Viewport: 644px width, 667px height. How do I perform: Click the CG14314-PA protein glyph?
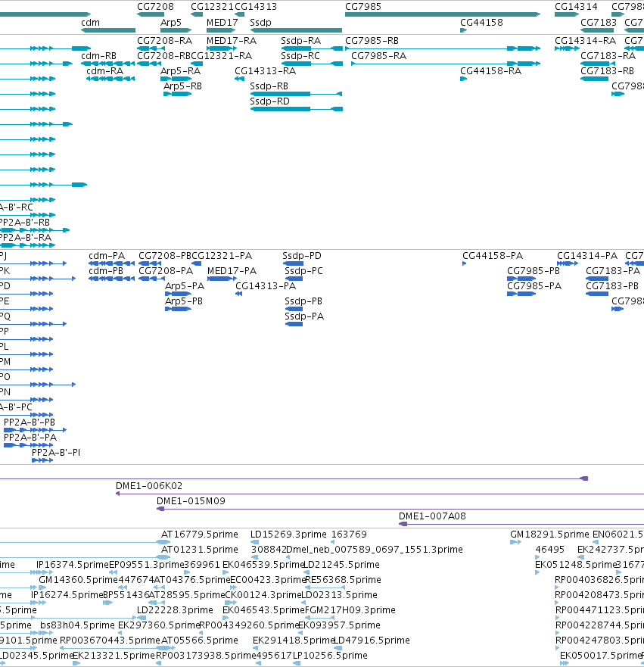[x=568, y=263]
